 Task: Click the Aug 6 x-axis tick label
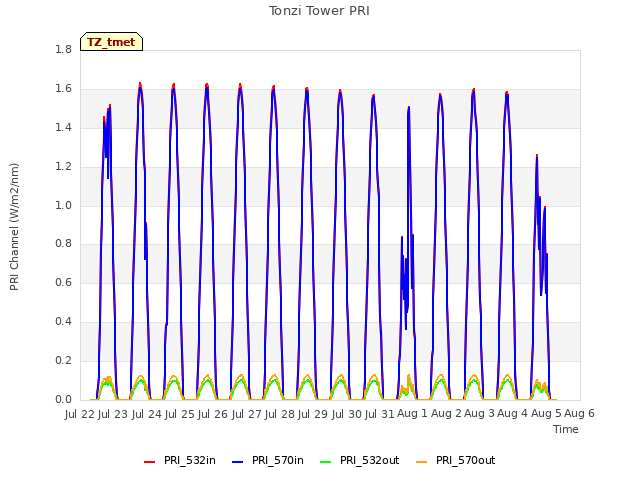pos(580,414)
